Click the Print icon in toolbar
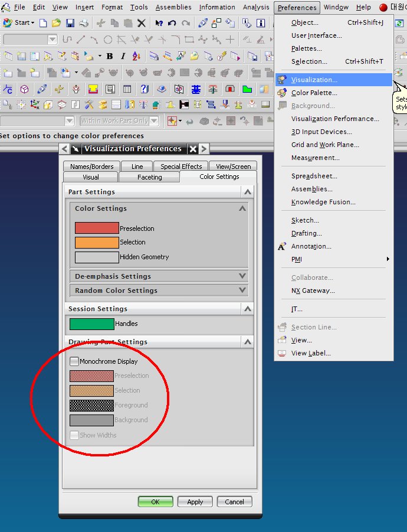 point(83,23)
